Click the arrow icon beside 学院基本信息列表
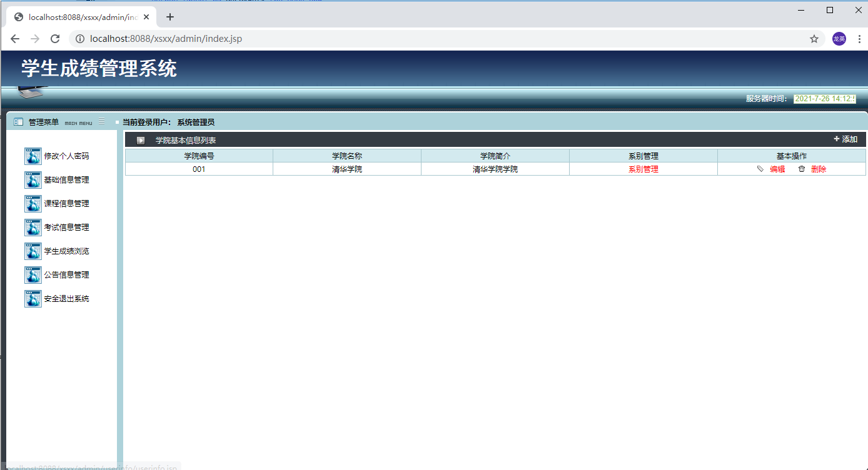The image size is (868, 470). tap(141, 140)
